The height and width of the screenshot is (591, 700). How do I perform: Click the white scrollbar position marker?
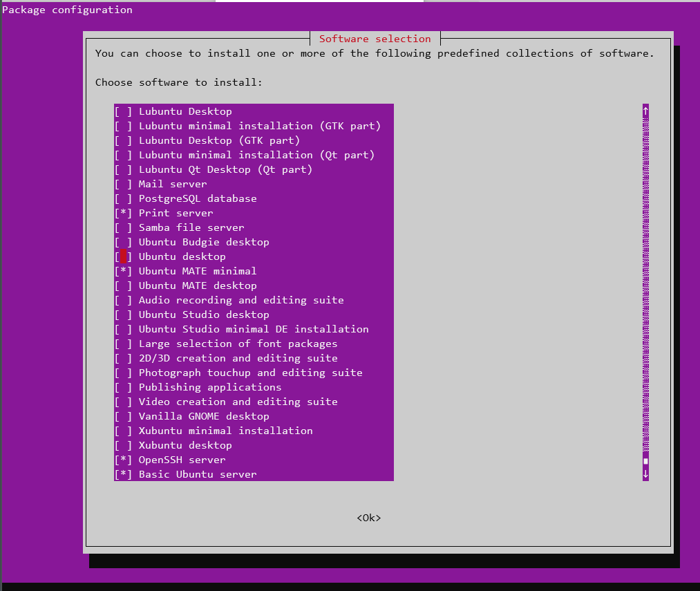(x=645, y=461)
